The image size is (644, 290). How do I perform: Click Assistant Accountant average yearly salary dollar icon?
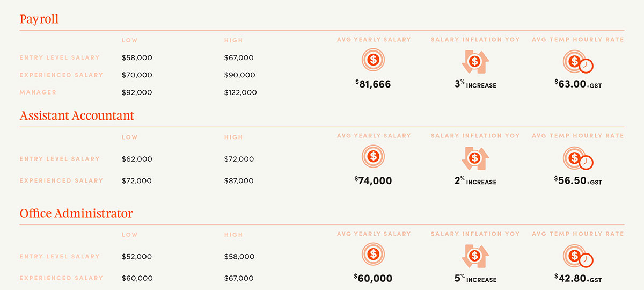[374, 156]
